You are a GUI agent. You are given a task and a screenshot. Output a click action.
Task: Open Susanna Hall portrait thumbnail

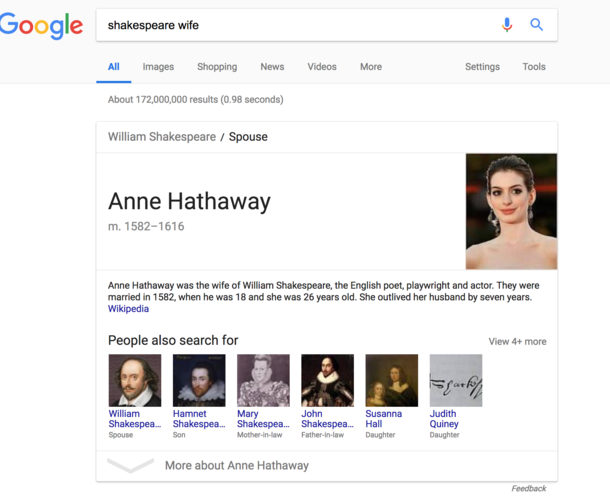coord(391,380)
